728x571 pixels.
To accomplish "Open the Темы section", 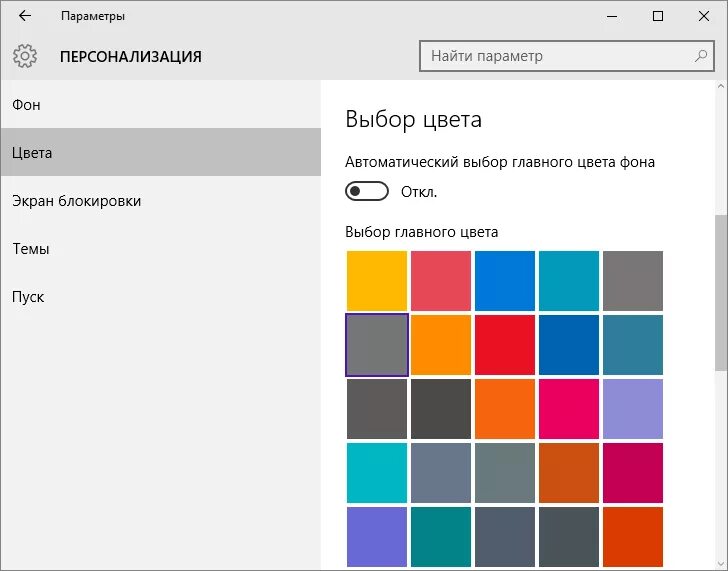I will pyautogui.click(x=161, y=248).
